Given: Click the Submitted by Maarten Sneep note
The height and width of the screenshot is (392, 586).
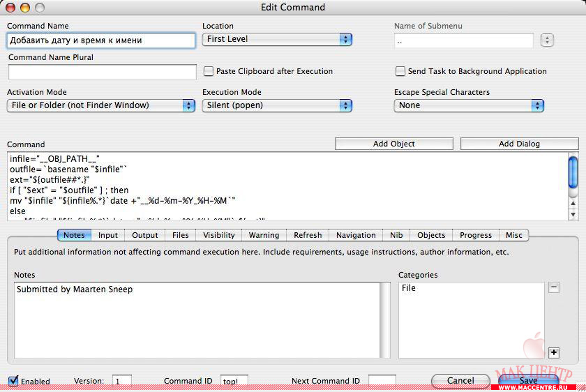Looking at the screenshot, I should pos(75,289).
